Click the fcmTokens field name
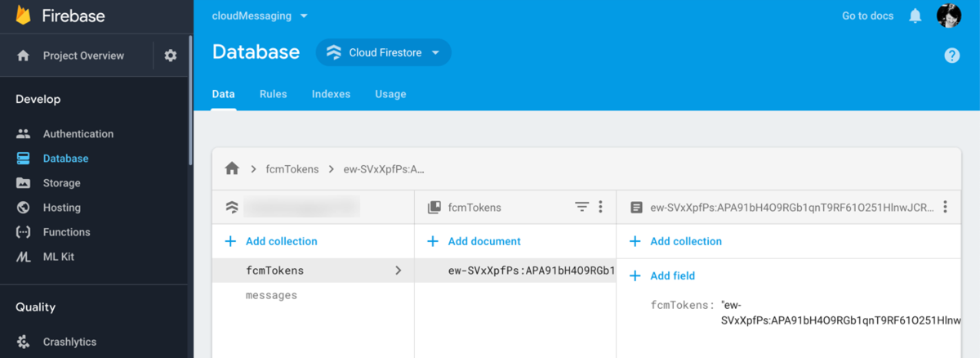 coord(682,305)
